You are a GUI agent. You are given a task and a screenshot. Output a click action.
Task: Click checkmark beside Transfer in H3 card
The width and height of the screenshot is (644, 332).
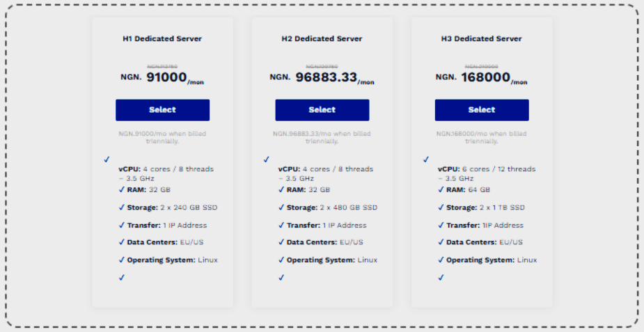[441, 226]
